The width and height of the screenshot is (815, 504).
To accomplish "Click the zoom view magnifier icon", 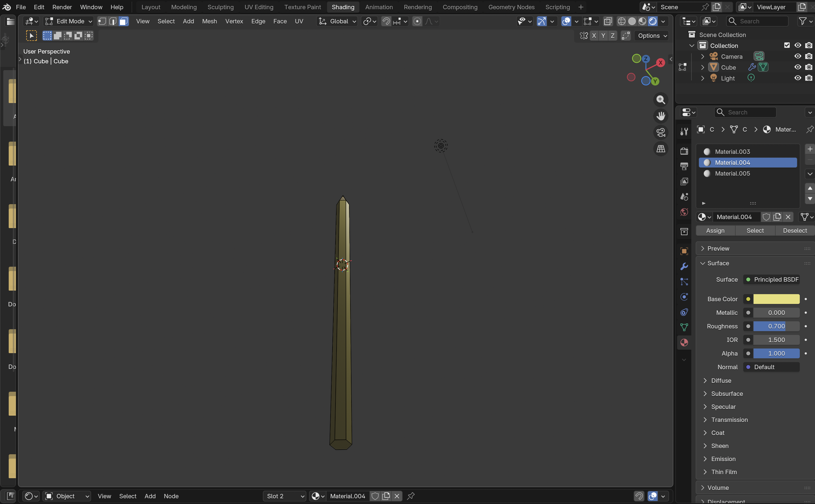I will [x=660, y=100].
